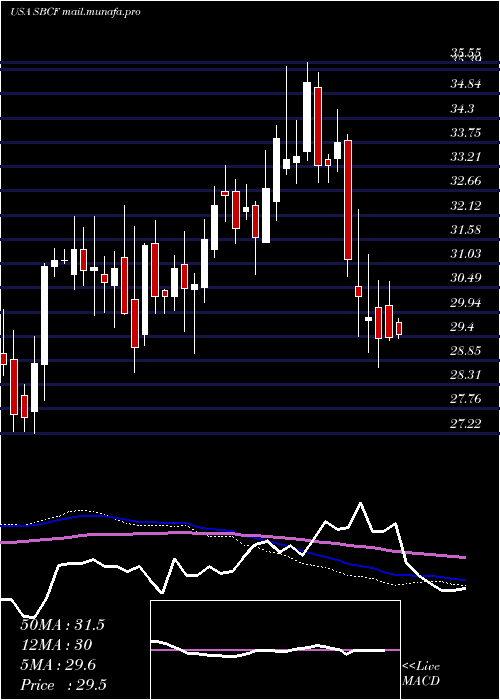The height and width of the screenshot is (700, 500).
Task: Click the '<<Live MACD' label
Action: [421, 674]
